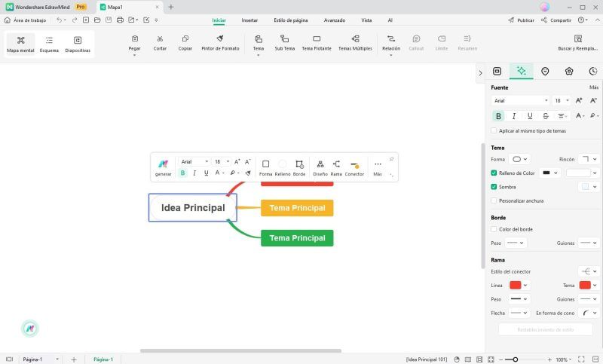
Task: Increase font size in side panel
Action: [x=579, y=101]
